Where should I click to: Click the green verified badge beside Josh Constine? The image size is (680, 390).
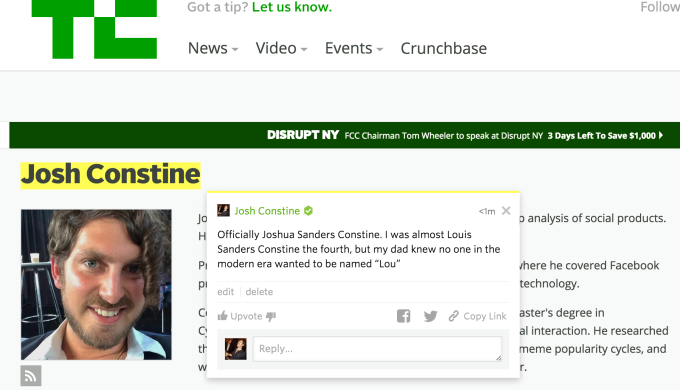coord(308,211)
